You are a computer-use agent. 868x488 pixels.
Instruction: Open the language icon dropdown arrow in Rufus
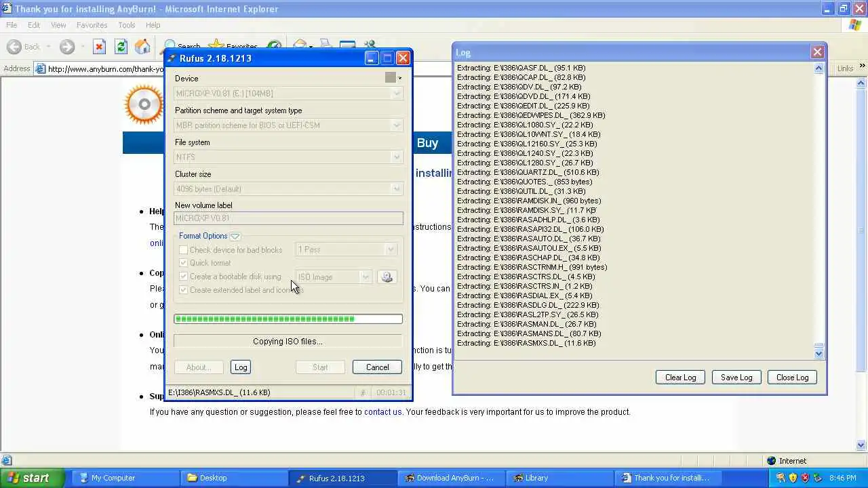point(399,78)
